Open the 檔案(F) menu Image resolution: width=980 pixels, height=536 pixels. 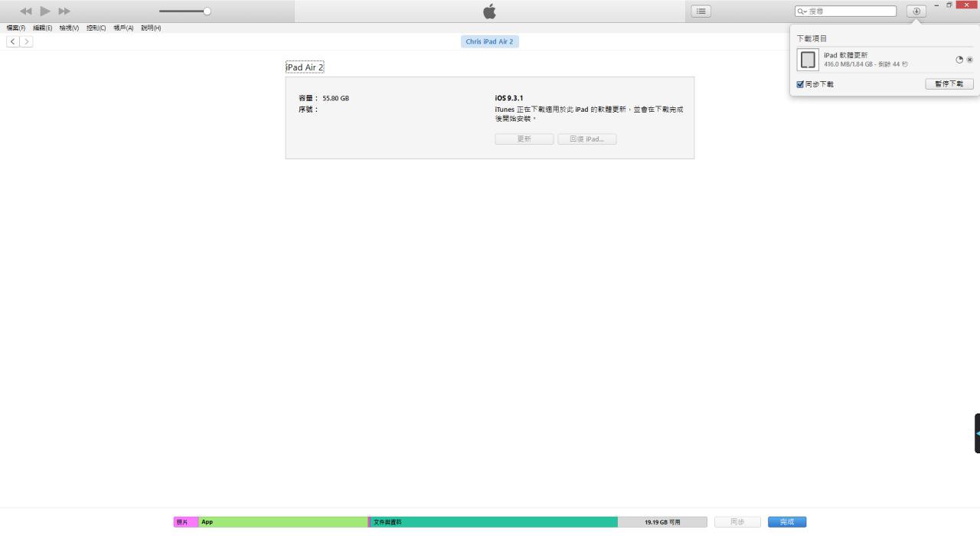click(x=16, y=28)
